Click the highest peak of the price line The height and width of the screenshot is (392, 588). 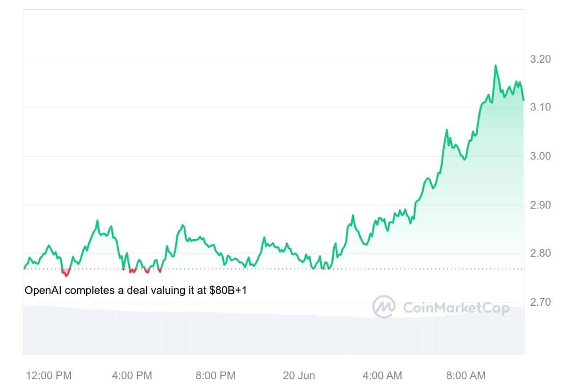pyautogui.click(x=495, y=65)
